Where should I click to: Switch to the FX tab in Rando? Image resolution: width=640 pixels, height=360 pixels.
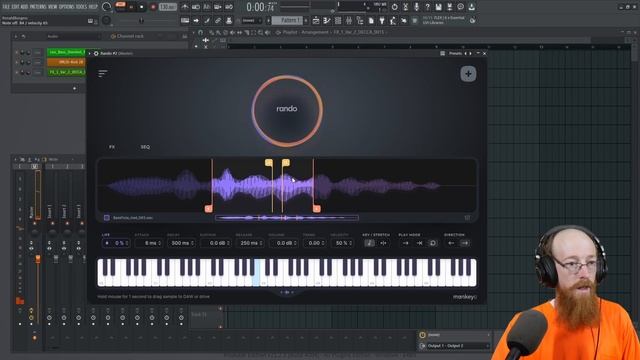pos(112,147)
